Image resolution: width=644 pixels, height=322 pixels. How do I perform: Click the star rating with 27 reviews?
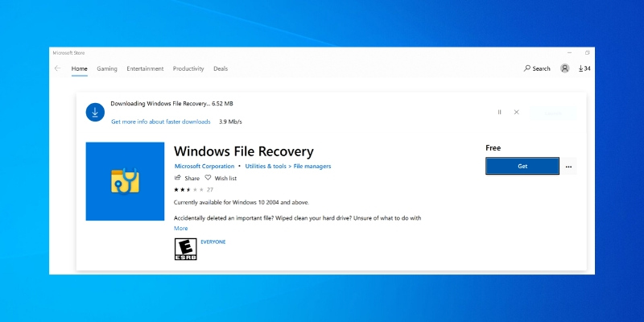click(x=193, y=190)
